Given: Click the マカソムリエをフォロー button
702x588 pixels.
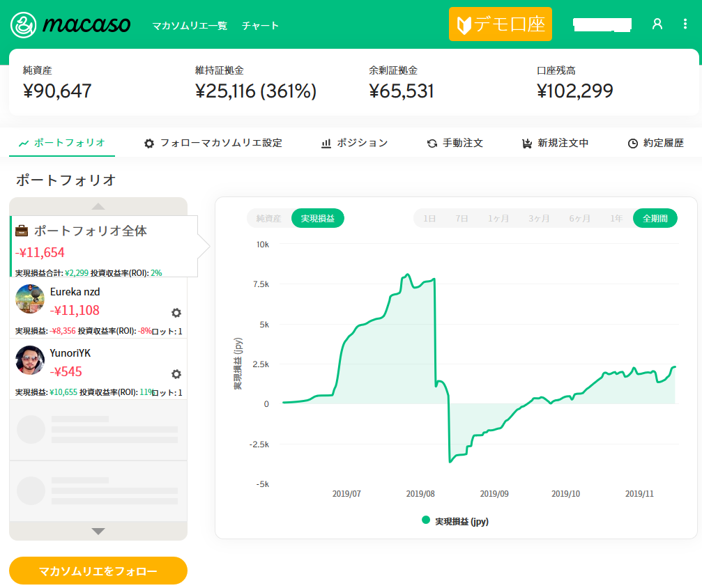Looking at the screenshot, I should (x=98, y=571).
